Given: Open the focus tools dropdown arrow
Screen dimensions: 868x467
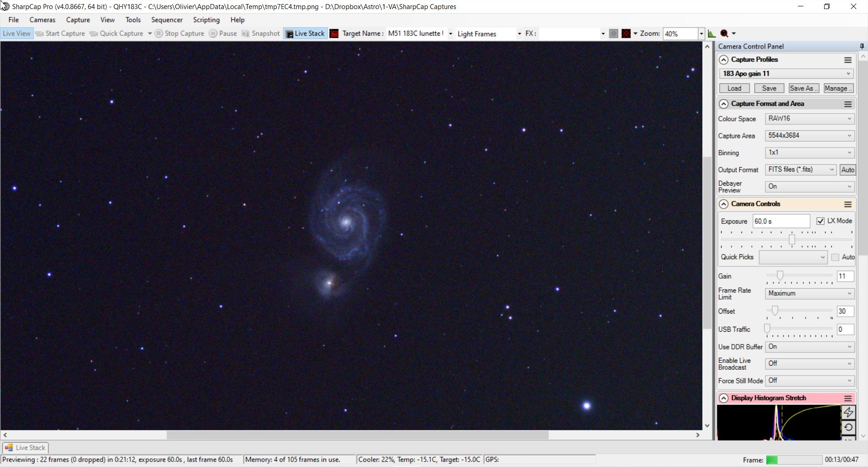Looking at the screenshot, I should (734, 33).
